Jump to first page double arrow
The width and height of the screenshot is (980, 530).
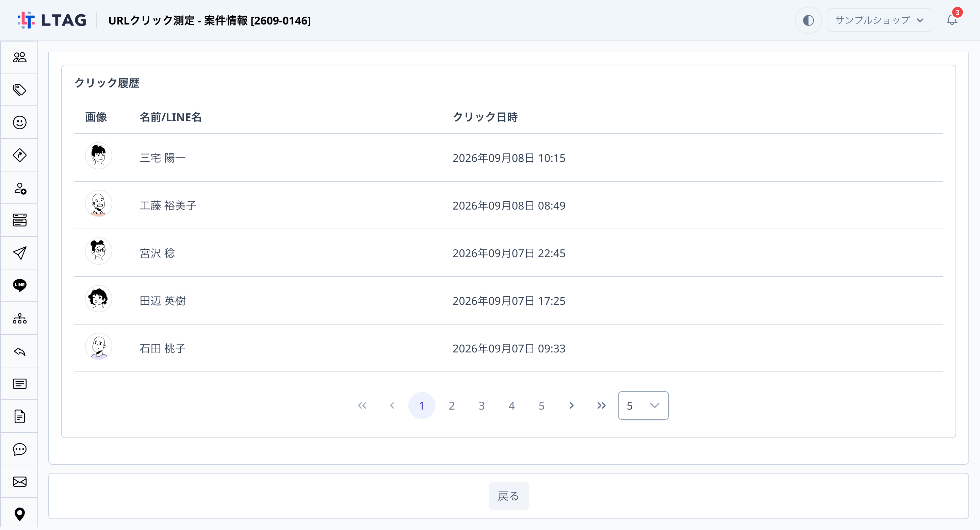[362, 405]
